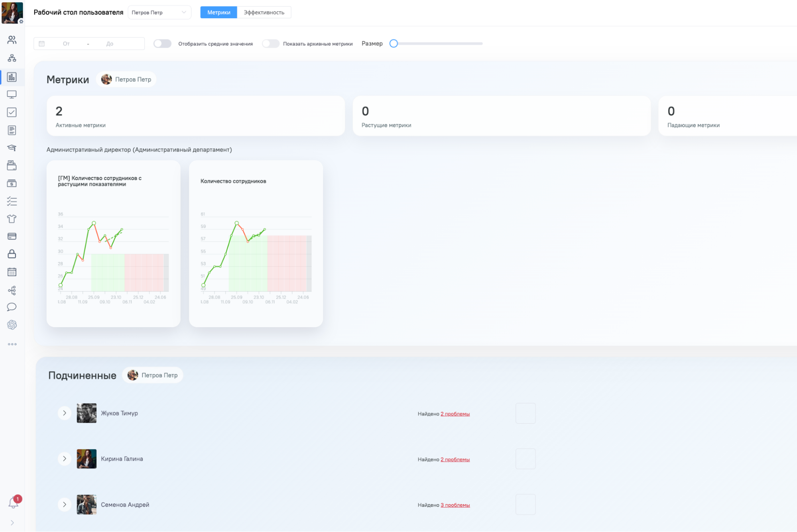This screenshot has height=532, width=797.
Task: Click the three-dots more icon in sidebar
Action: pyautogui.click(x=12, y=344)
